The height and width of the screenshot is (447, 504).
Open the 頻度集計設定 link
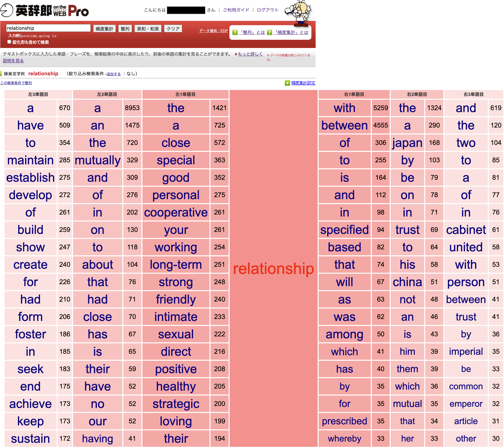303,83
